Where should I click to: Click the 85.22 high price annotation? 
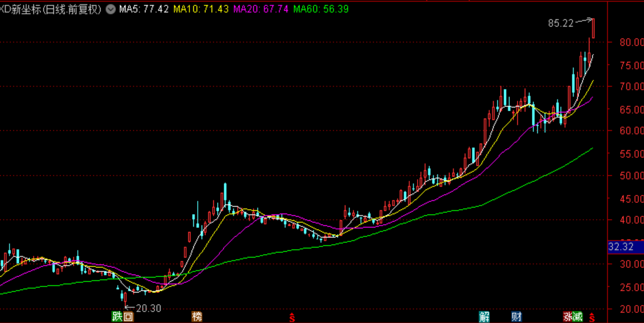560,23
